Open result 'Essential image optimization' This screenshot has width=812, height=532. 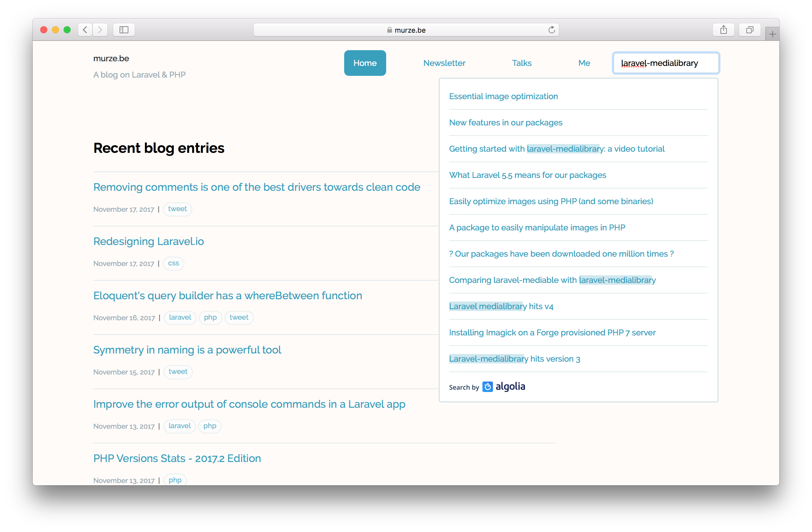point(503,96)
